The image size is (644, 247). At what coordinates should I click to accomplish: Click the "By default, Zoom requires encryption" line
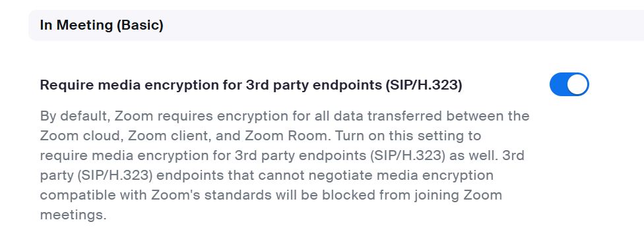pos(284,116)
